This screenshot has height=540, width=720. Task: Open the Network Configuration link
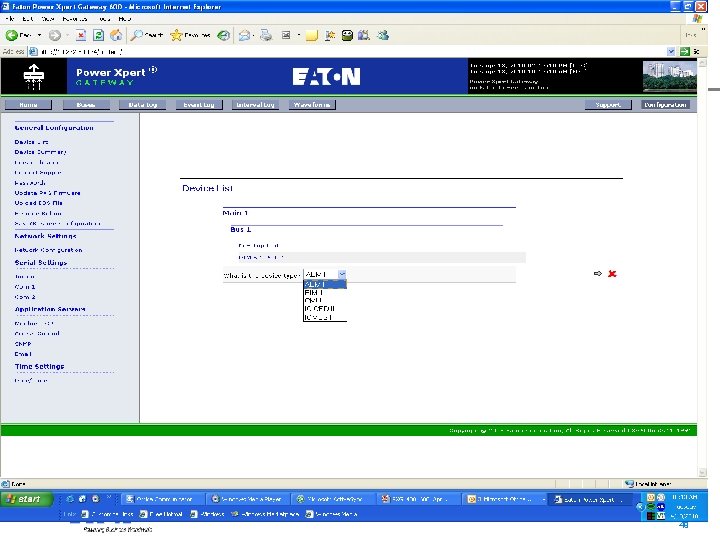pos(48,250)
